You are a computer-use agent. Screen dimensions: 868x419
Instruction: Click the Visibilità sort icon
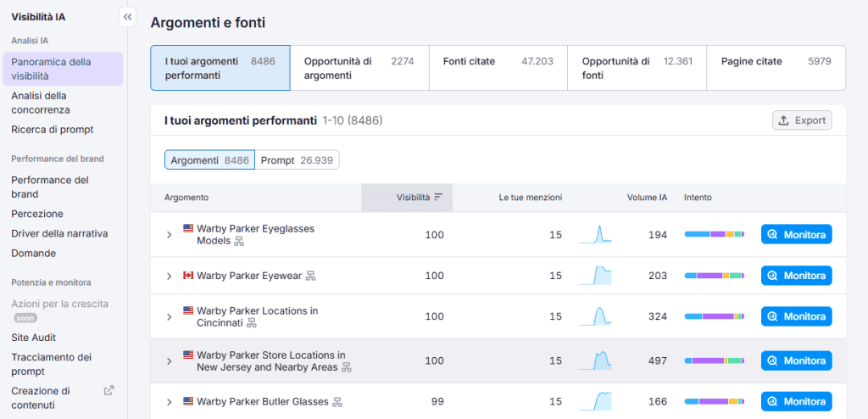pos(438,197)
